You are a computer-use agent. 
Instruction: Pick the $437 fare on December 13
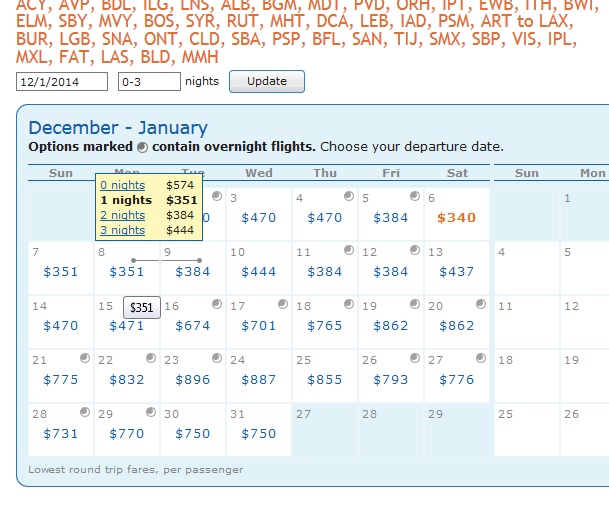(457, 271)
